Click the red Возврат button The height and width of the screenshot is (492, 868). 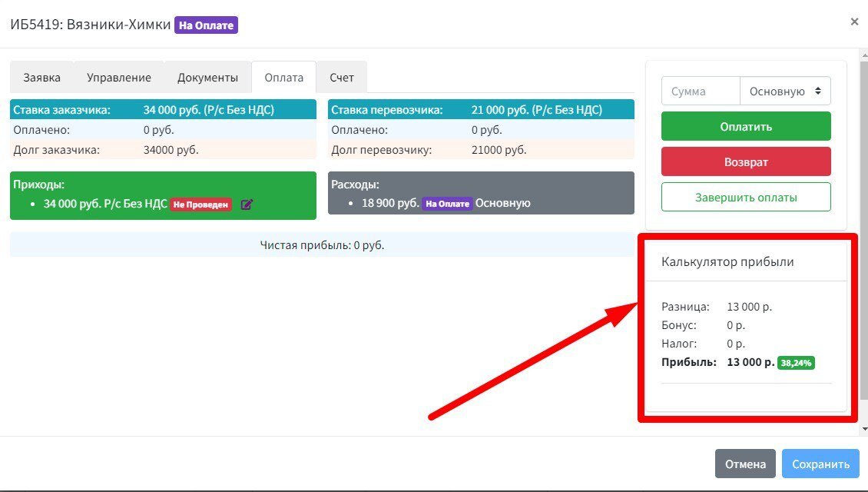tap(746, 161)
